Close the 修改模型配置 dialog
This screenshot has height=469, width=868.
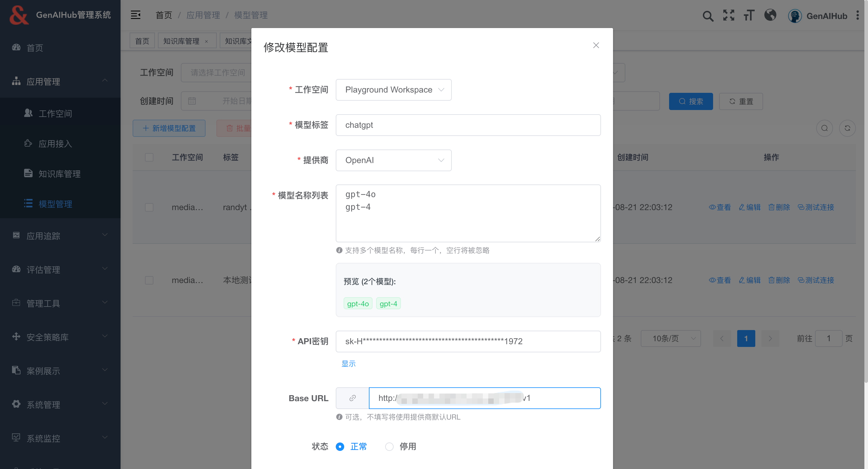596,45
